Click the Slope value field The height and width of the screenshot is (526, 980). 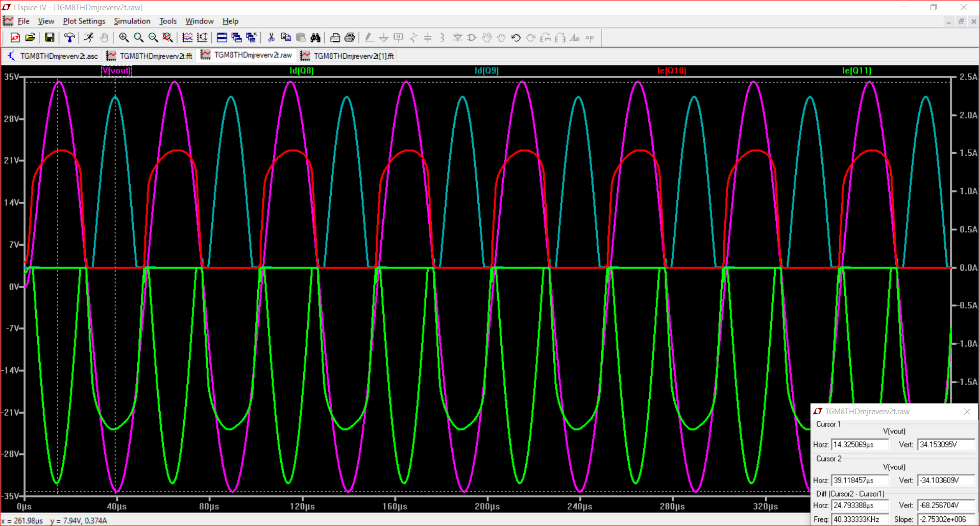pos(946,519)
